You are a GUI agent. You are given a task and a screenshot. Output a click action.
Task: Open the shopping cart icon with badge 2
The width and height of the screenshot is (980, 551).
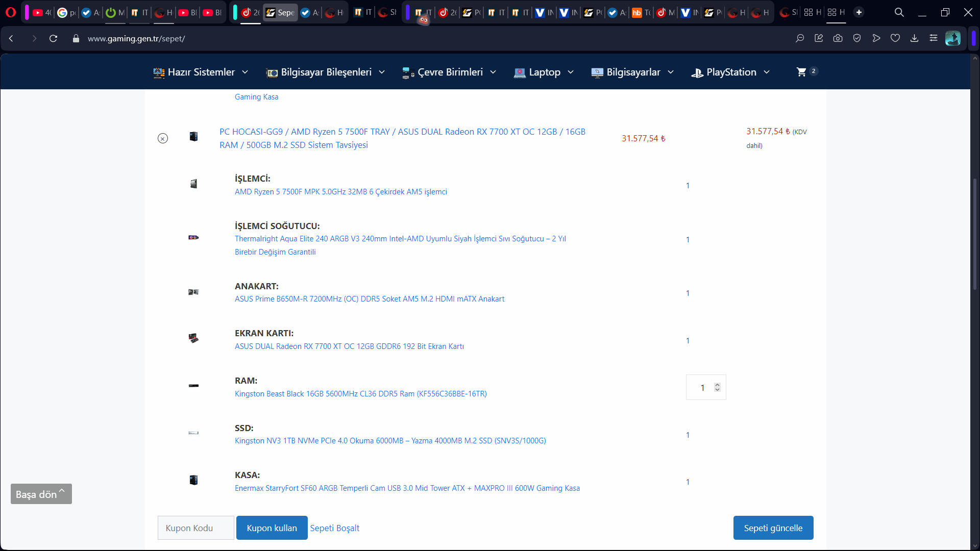pos(807,72)
